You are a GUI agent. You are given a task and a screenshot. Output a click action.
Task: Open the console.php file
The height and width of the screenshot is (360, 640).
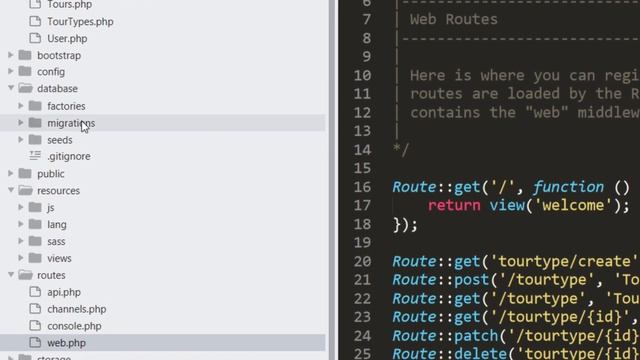pos(74,327)
